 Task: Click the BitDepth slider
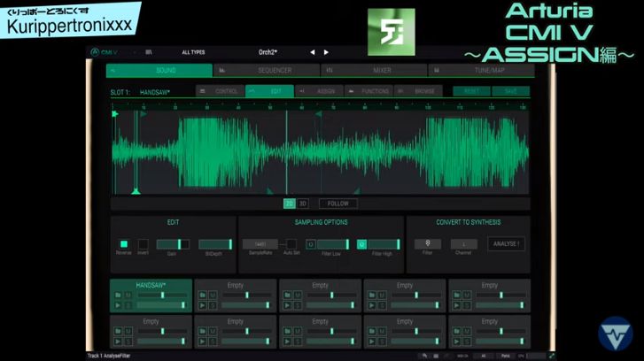tap(215, 244)
